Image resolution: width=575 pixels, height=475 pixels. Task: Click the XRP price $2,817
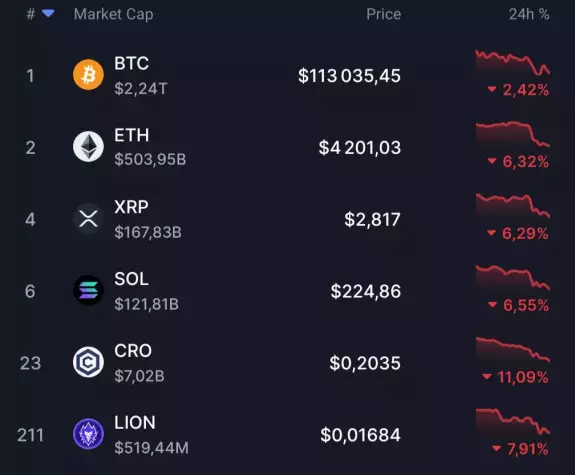click(372, 220)
